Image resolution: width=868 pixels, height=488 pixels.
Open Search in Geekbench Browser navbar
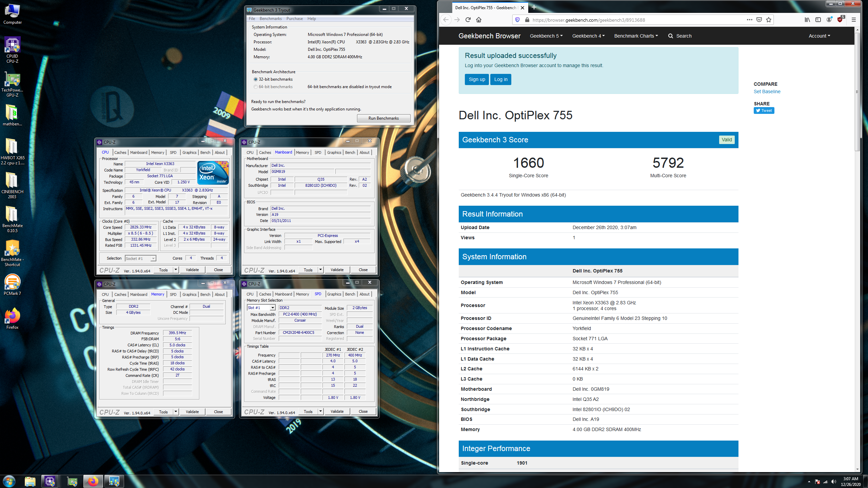[x=680, y=36]
